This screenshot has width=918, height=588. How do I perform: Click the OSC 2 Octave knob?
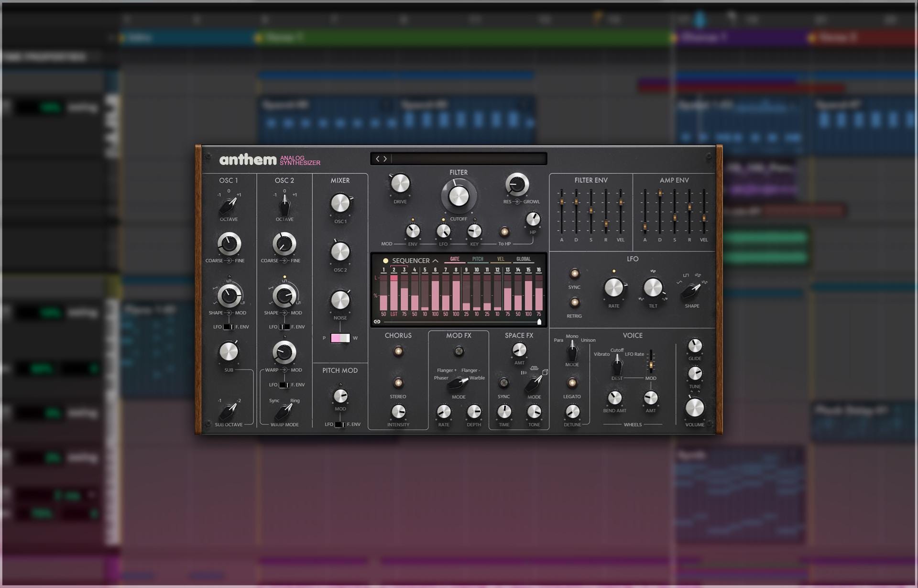click(284, 206)
